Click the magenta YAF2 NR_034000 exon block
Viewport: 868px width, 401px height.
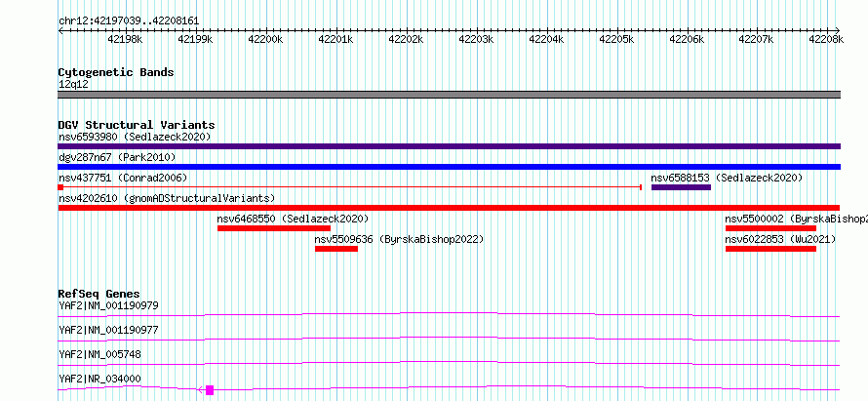click(x=210, y=390)
